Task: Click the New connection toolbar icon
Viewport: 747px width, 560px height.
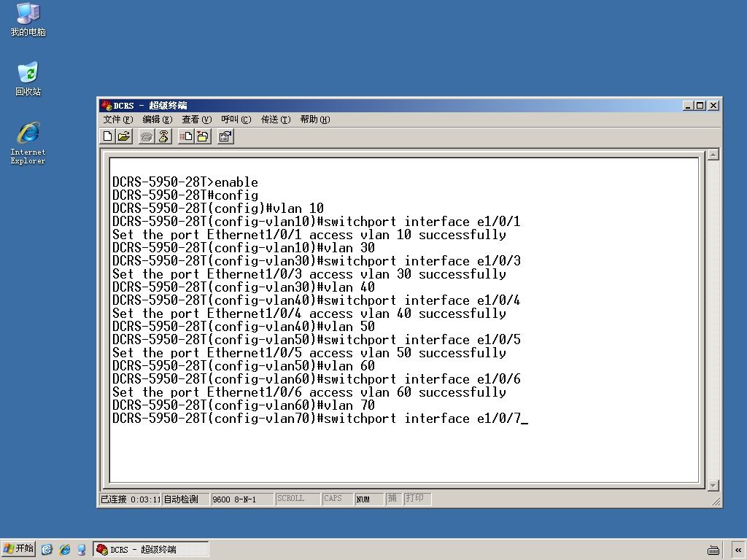Action: (x=108, y=136)
